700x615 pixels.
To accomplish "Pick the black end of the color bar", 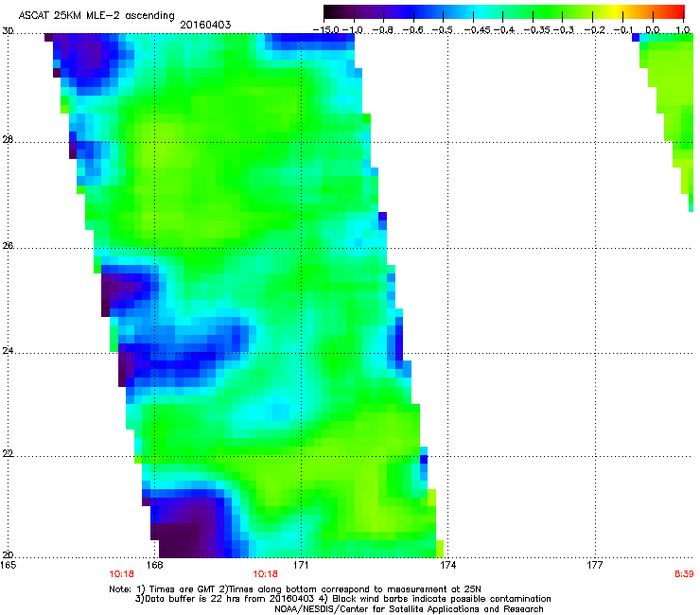I will [x=329, y=12].
